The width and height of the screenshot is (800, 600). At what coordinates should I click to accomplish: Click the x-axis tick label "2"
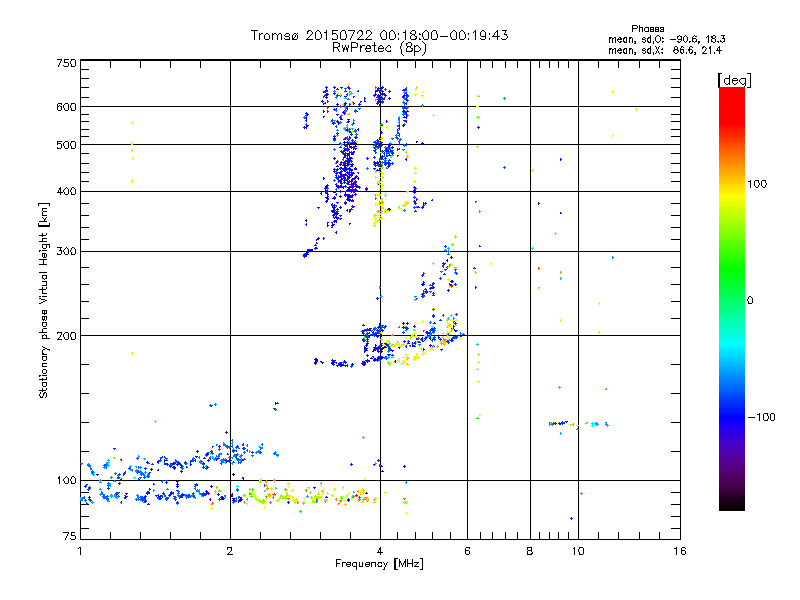pyautogui.click(x=230, y=551)
